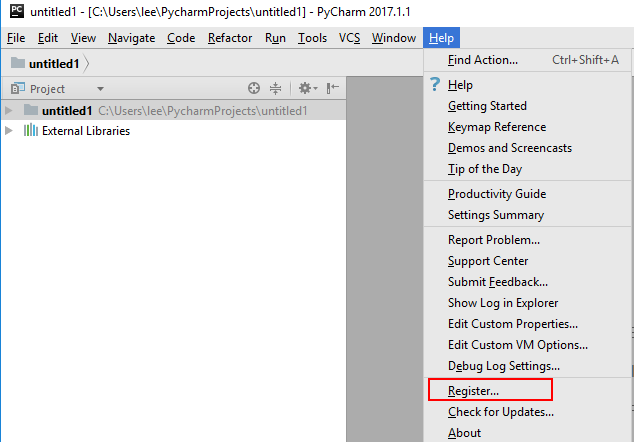The height and width of the screenshot is (442, 634).
Task: Open Debug Log Settings...
Action: click(x=528, y=366)
